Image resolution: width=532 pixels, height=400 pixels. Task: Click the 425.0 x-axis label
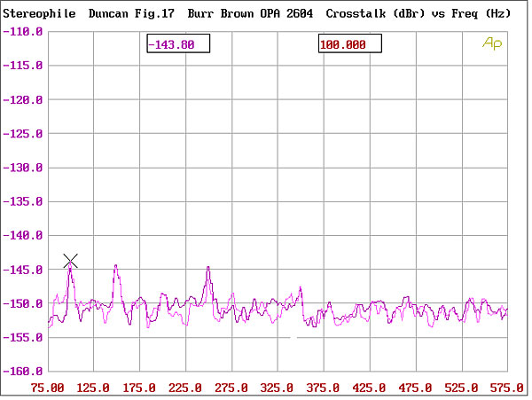(369, 388)
